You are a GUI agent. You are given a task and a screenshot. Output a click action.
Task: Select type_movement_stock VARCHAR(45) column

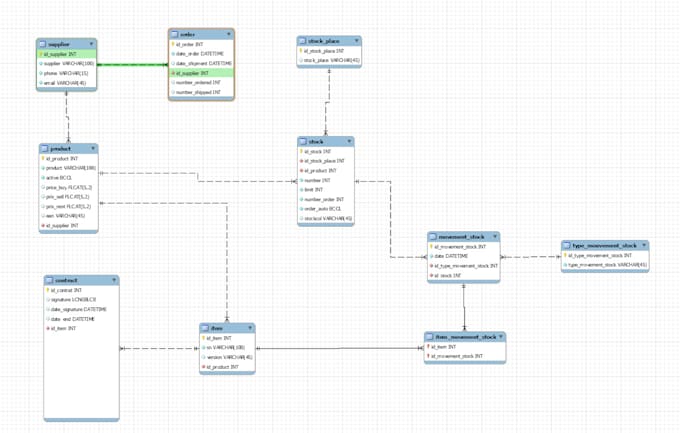(605, 265)
